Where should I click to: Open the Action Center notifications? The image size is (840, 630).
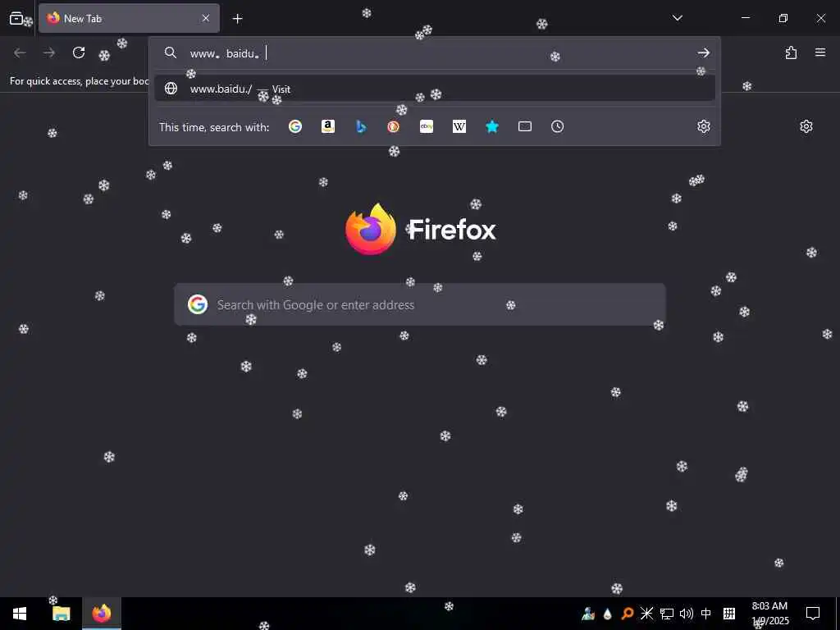click(813, 614)
